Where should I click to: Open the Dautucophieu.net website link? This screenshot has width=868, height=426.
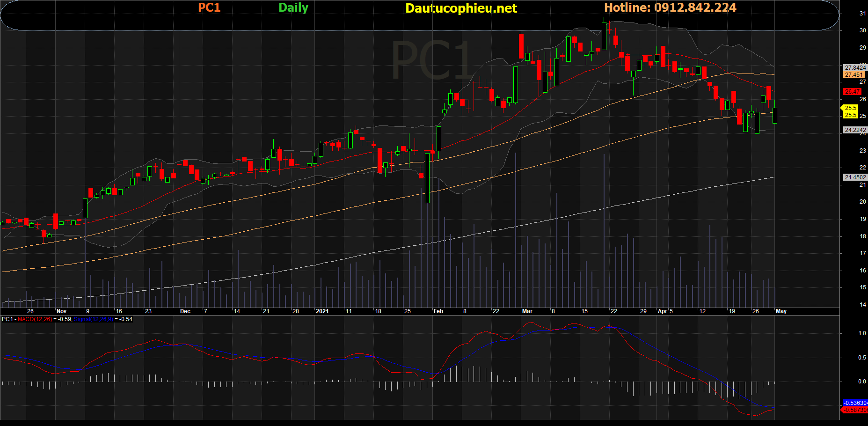pyautogui.click(x=461, y=8)
